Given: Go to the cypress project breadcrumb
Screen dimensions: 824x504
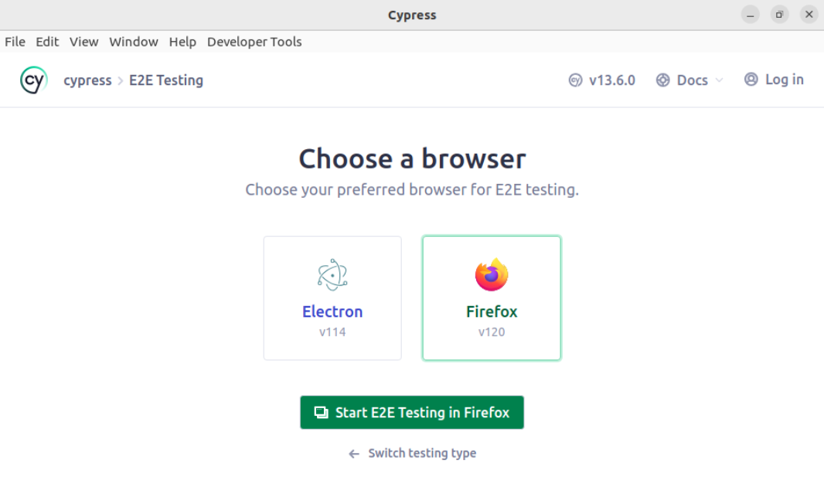Looking at the screenshot, I should (87, 80).
